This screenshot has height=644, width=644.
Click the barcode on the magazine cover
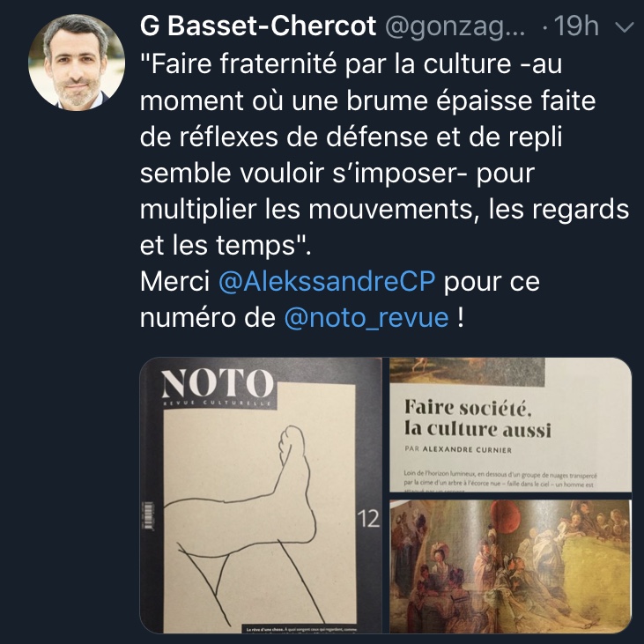pos(149,516)
